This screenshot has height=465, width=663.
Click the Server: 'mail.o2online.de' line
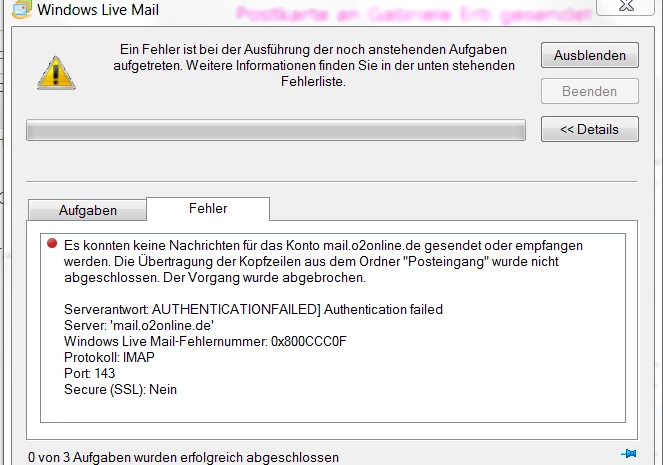(139, 326)
